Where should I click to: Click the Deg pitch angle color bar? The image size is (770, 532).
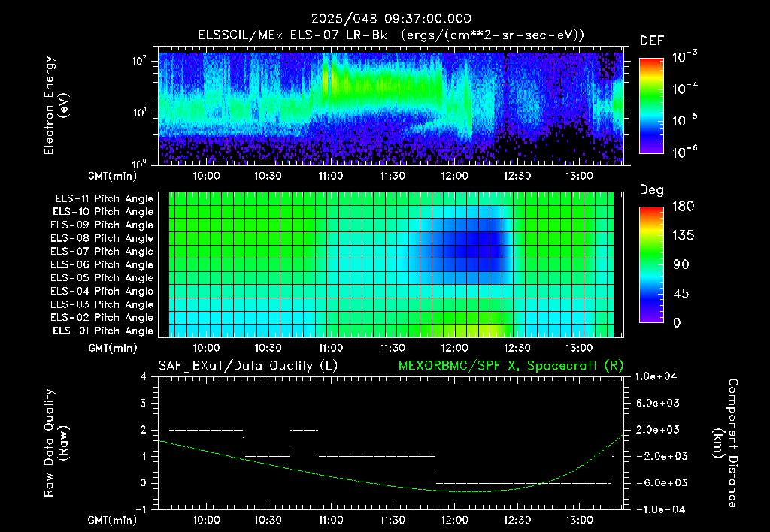tap(651, 264)
